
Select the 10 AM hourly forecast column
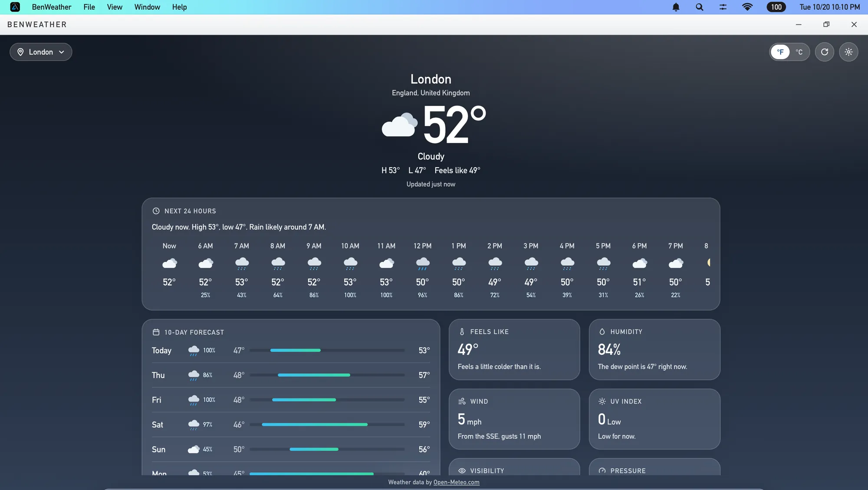pos(350,270)
